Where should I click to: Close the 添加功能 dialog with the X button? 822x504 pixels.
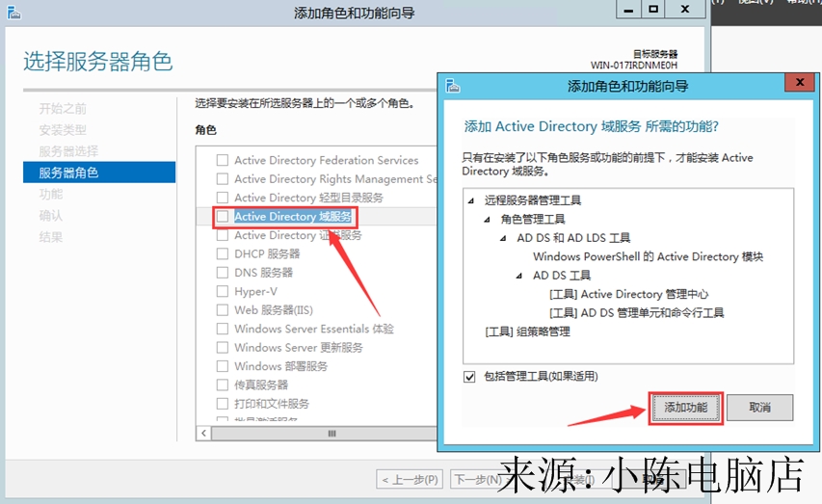click(800, 82)
